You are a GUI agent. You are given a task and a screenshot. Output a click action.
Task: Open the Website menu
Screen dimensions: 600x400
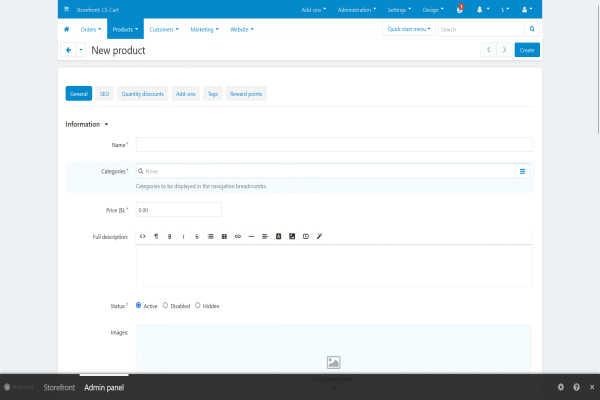click(x=241, y=29)
